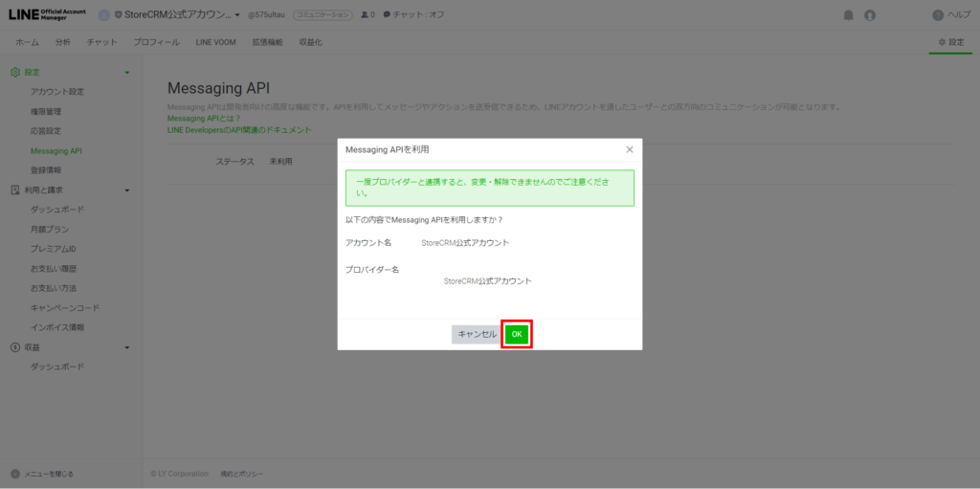The image size is (980, 489).
Task: Select プレミアムID in sidebar
Action: [54, 249]
